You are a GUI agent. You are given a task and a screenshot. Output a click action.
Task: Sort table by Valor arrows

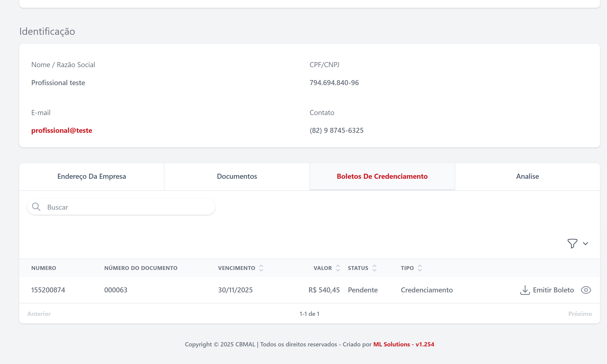(338, 268)
